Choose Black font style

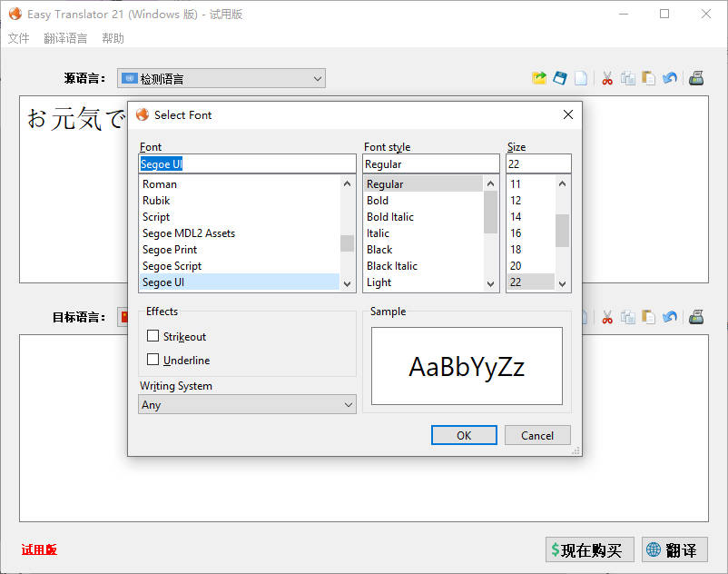(x=423, y=250)
